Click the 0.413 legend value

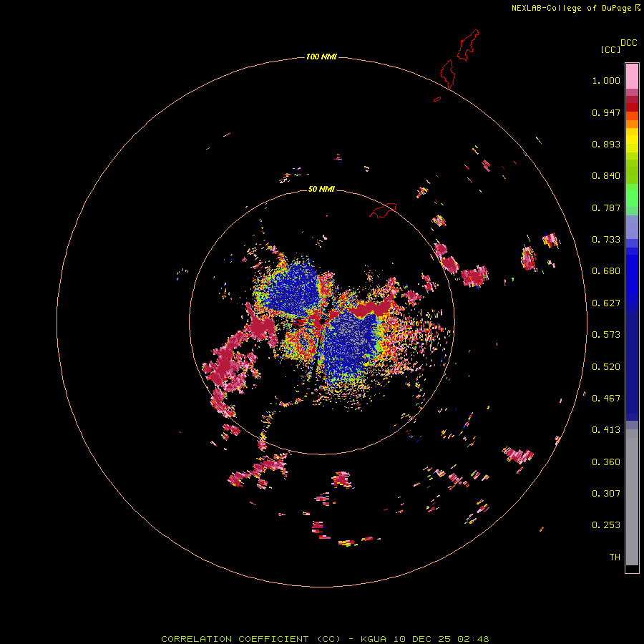coord(606,430)
